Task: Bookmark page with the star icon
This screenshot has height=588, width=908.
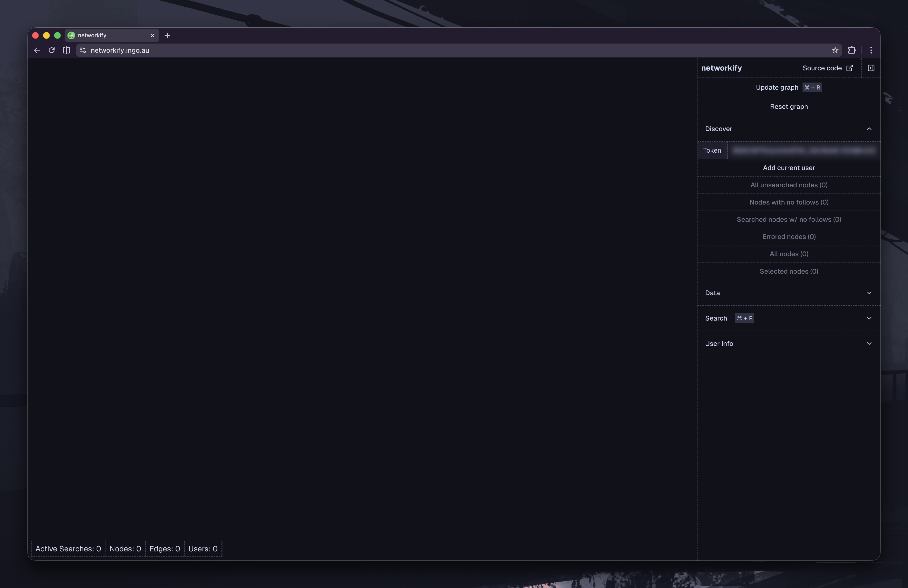Action: click(835, 50)
